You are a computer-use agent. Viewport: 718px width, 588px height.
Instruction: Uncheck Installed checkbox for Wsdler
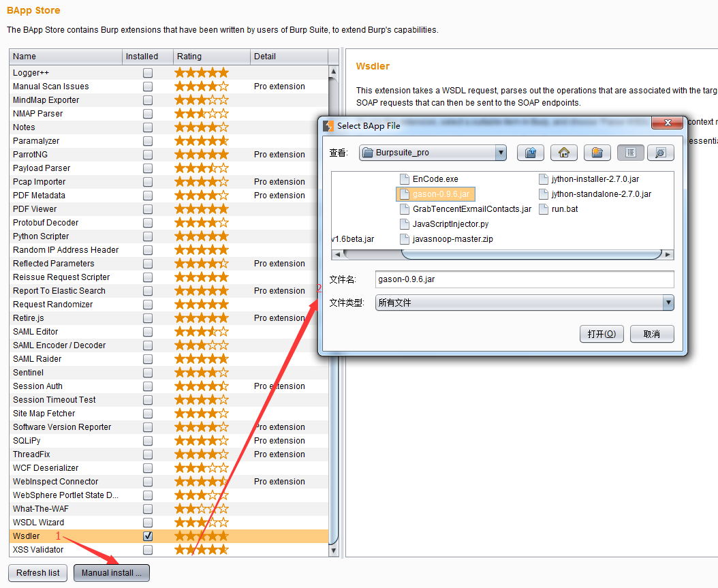click(x=147, y=536)
